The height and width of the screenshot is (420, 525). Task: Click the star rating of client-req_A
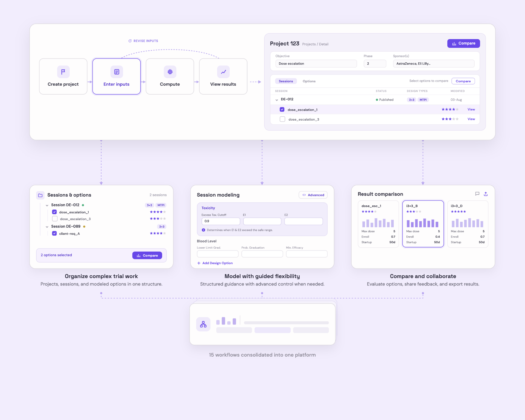pyautogui.click(x=158, y=233)
